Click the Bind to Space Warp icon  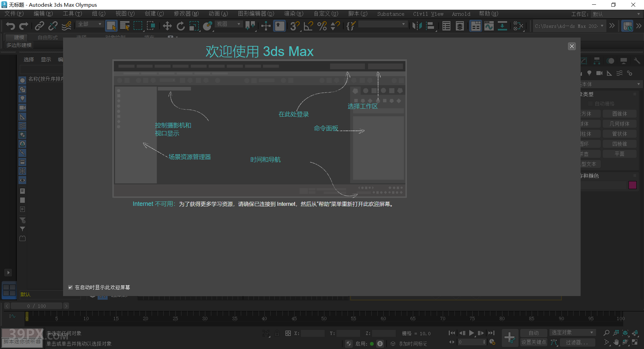tap(67, 26)
